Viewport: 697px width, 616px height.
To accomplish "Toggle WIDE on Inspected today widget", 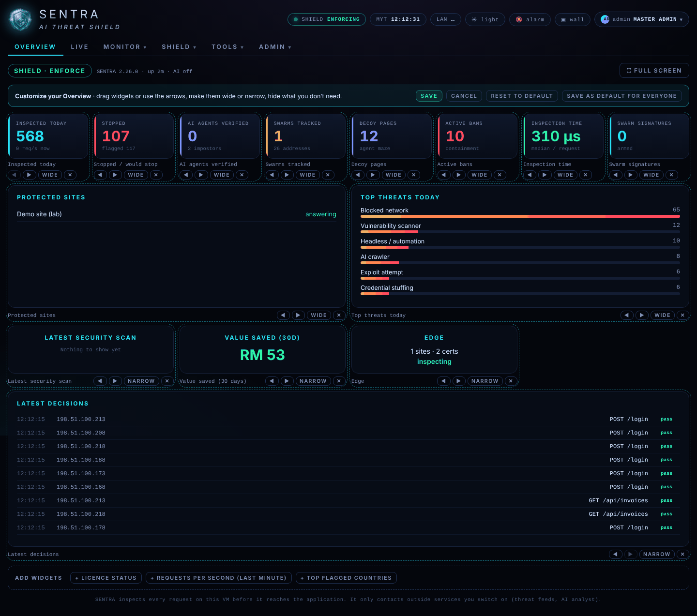I will click(x=50, y=175).
